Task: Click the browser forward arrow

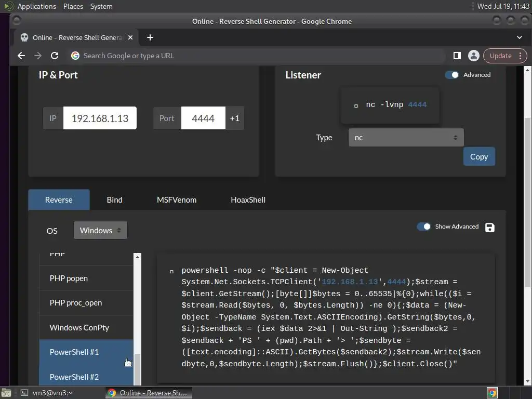Action: tap(37, 56)
